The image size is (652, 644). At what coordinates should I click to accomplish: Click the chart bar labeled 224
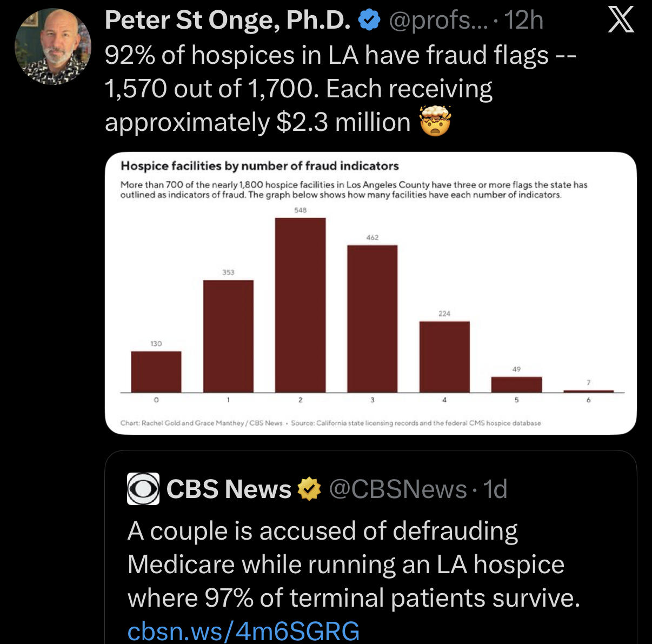coord(444,356)
